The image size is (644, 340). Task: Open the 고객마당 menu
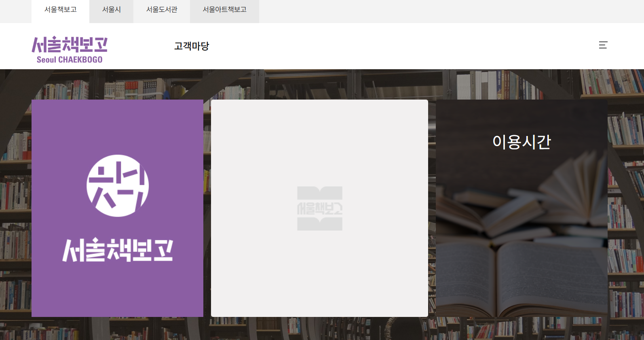192,46
